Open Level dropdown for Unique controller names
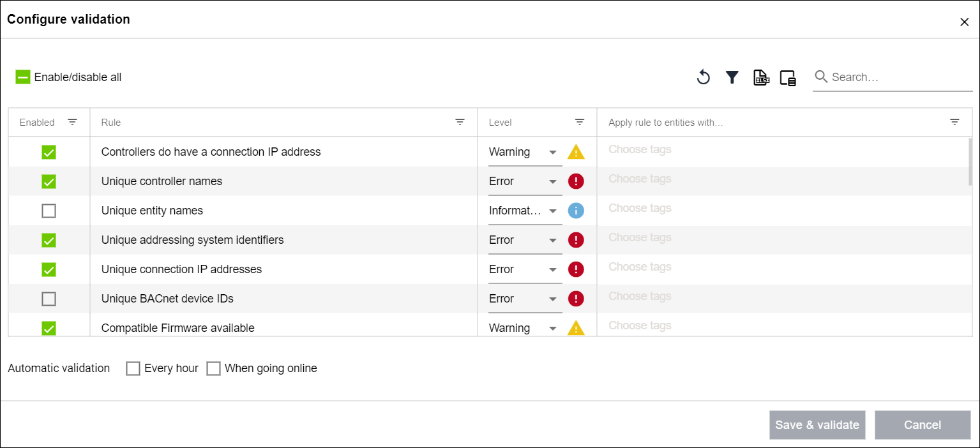The width and height of the screenshot is (980, 448). pyautogui.click(x=525, y=181)
